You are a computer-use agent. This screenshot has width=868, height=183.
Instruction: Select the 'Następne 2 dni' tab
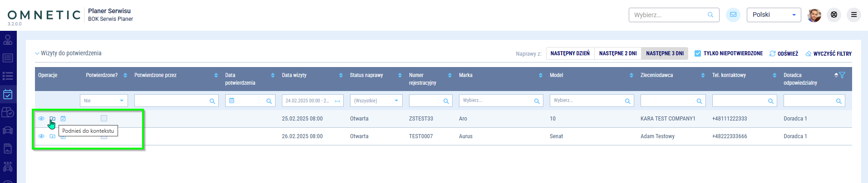point(617,53)
